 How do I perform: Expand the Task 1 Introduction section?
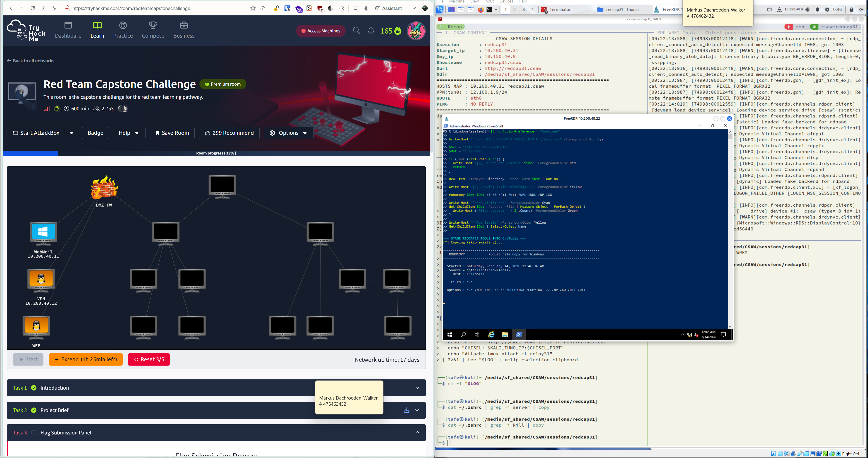coord(417,388)
